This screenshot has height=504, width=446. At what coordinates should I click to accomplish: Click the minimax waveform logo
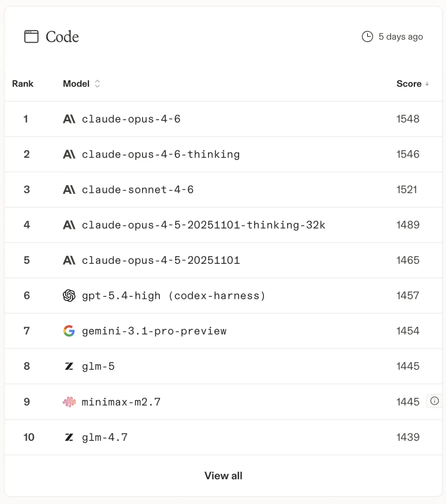[69, 402]
